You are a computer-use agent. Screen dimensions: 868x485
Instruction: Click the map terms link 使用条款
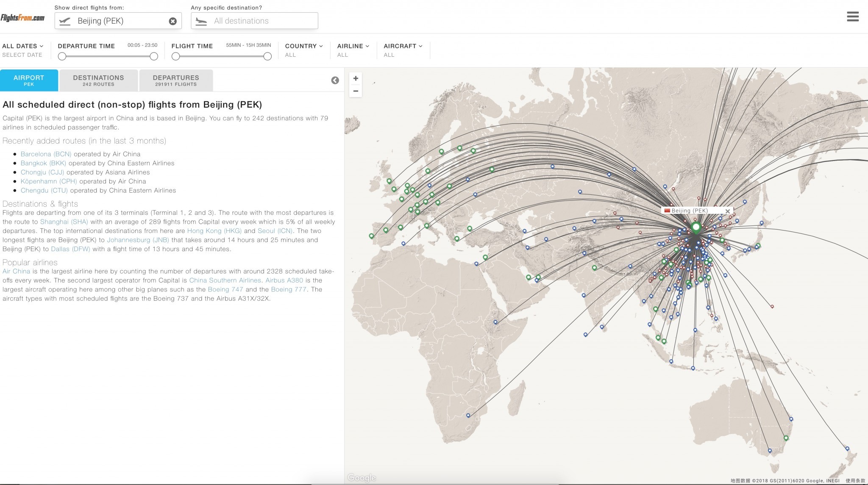(855, 481)
